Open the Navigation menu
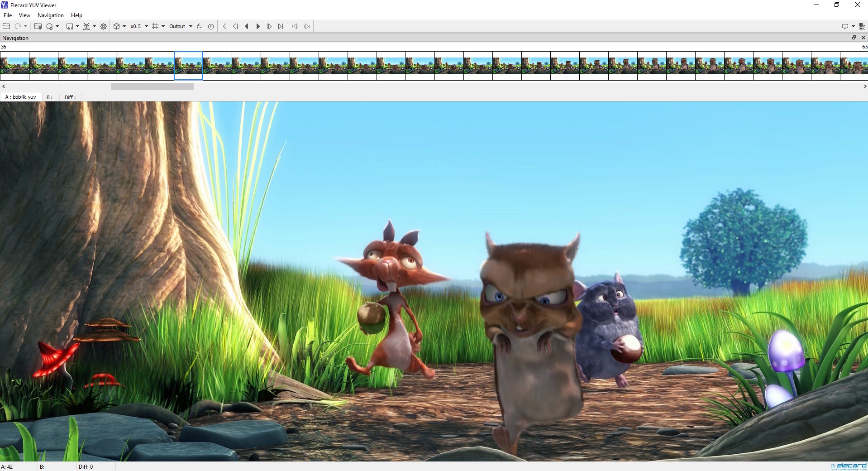868x471 pixels. click(x=50, y=15)
